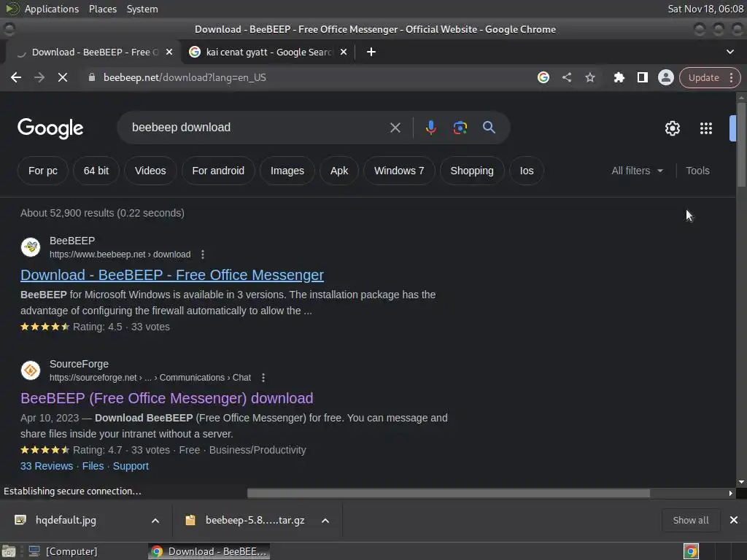The height and width of the screenshot is (560, 747).
Task: Close the downloads bar
Action: tap(734, 520)
